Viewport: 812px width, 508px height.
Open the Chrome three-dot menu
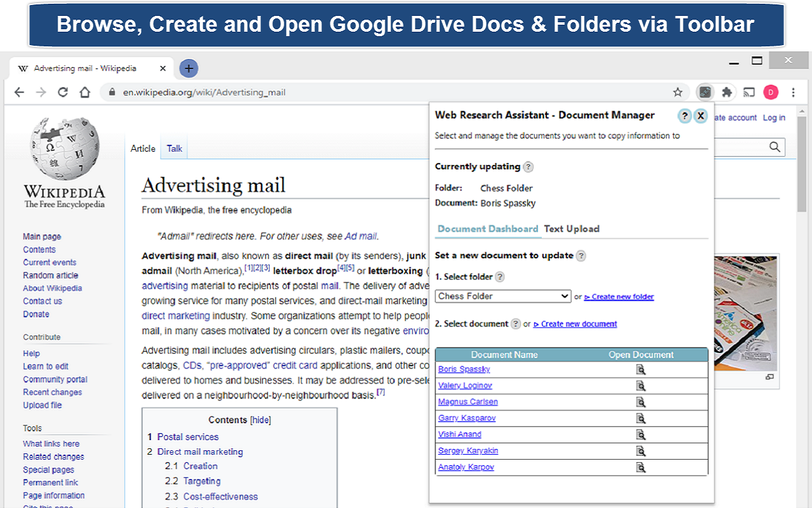pos(794,92)
